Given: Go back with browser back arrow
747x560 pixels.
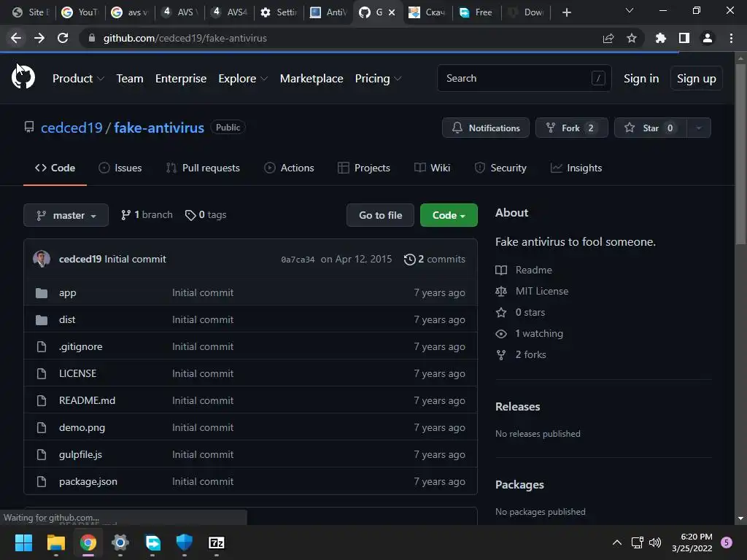Looking at the screenshot, I should click(16, 38).
